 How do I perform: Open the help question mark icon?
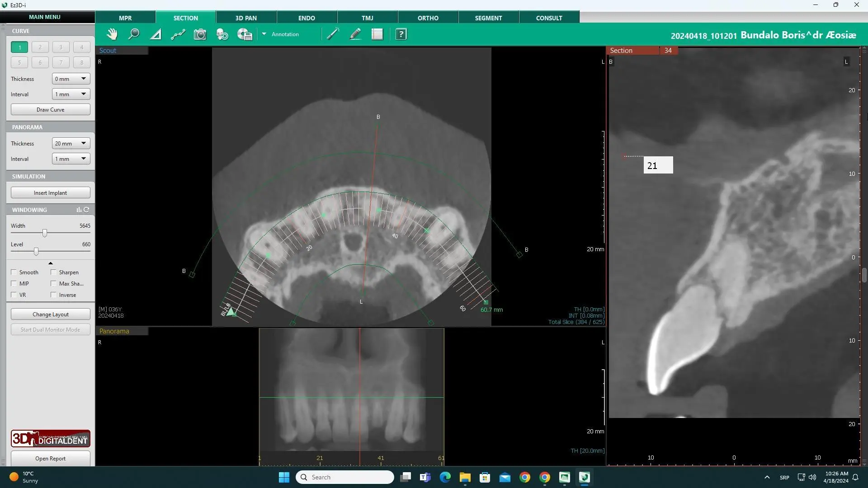401,34
